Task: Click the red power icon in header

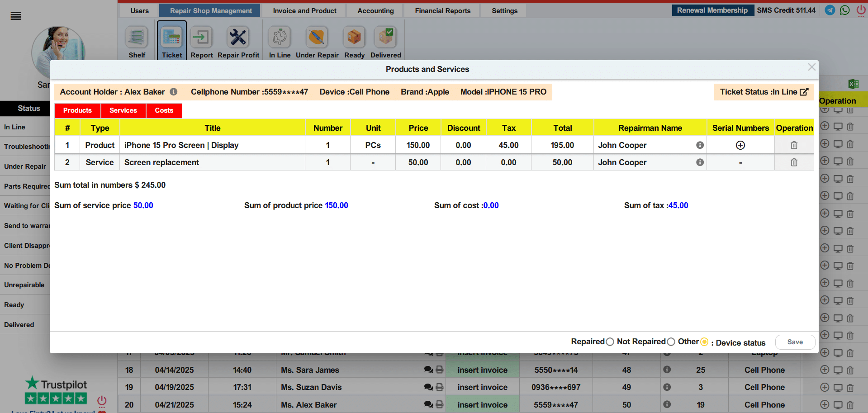Action: pos(861,10)
